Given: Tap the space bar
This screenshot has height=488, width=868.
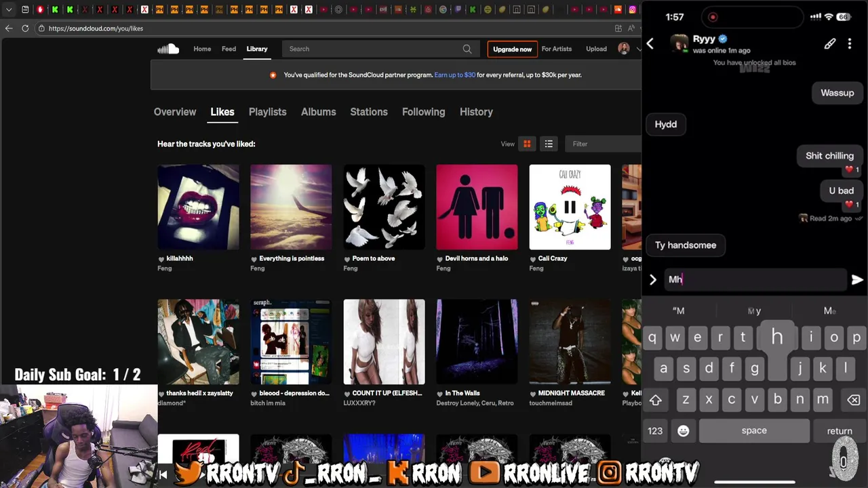Looking at the screenshot, I should pos(754,431).
